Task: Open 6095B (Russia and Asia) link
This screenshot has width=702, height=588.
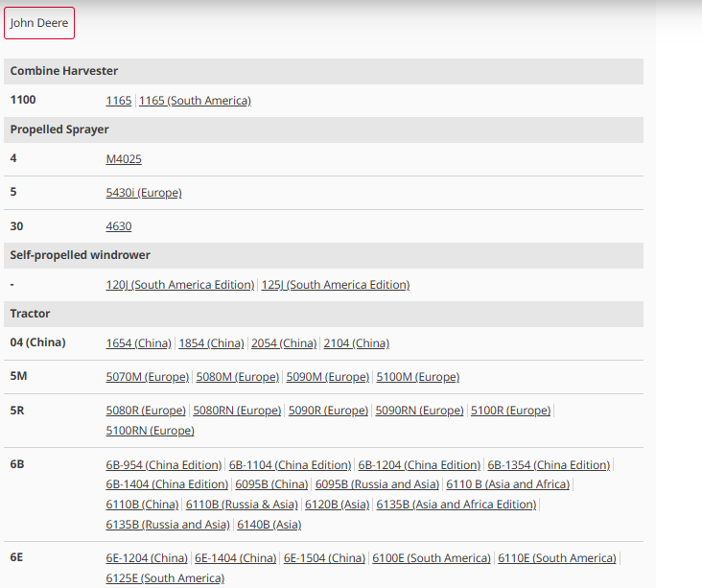Action: click(x=377, y=484)
